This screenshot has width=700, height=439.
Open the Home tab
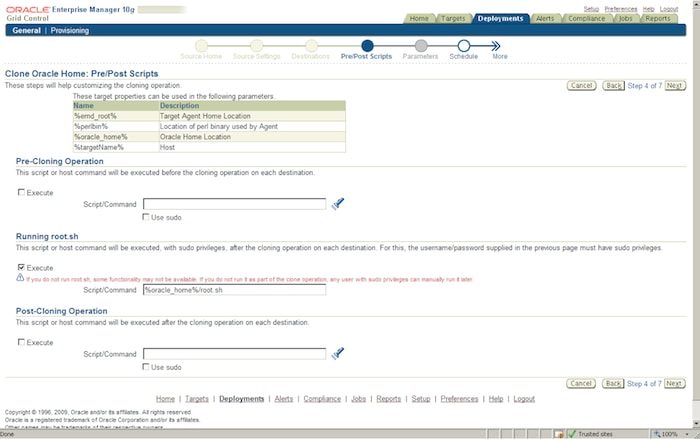(x=419, y=18)
